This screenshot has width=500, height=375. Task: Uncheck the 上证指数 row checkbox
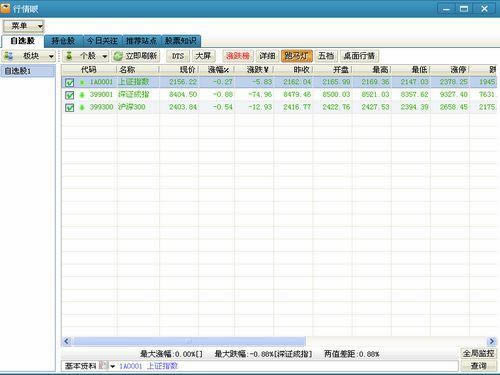coord(69,82)
